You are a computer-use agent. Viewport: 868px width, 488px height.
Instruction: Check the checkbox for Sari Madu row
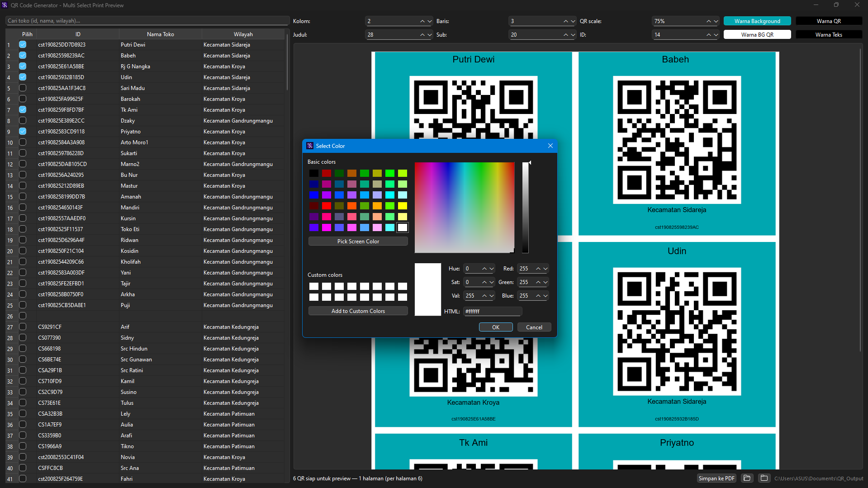(22, 88)
